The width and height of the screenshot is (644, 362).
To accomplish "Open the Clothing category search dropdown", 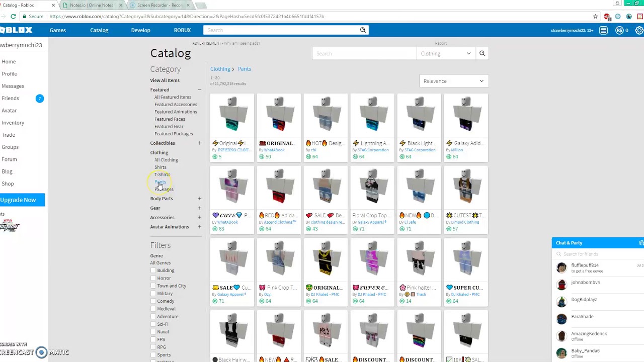I will [x=446, y=53].
